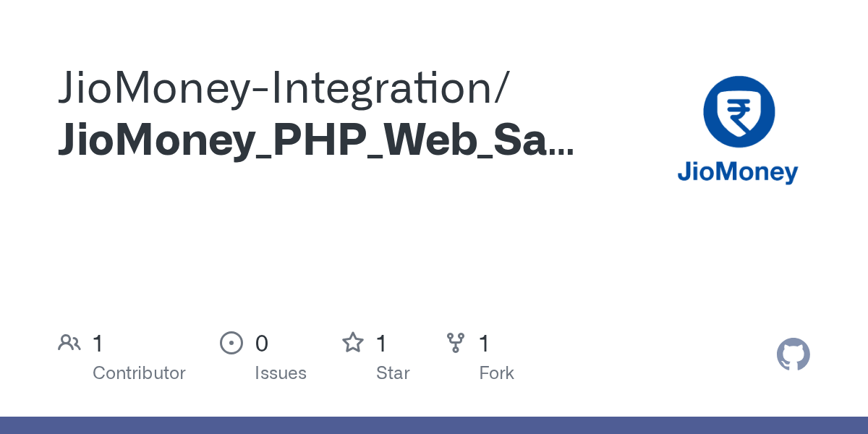Select the star count number 1
The width and height of the screenshot is (868, 434).
coord(381,344)
